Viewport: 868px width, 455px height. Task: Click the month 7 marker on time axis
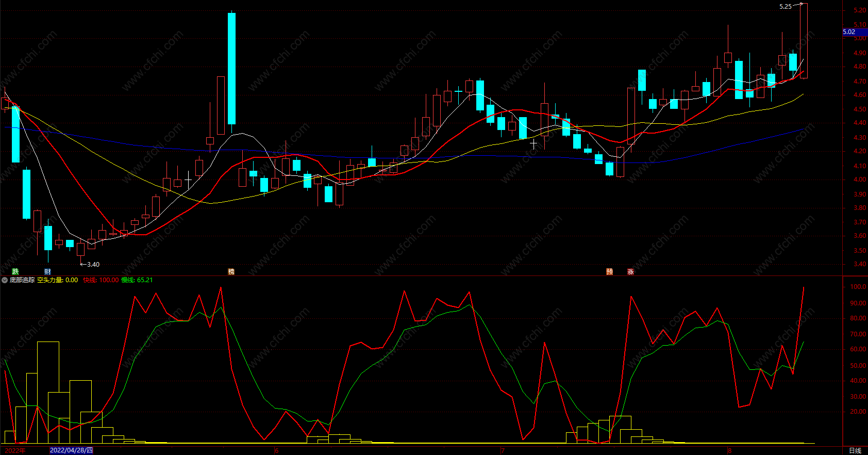point(503,450)
